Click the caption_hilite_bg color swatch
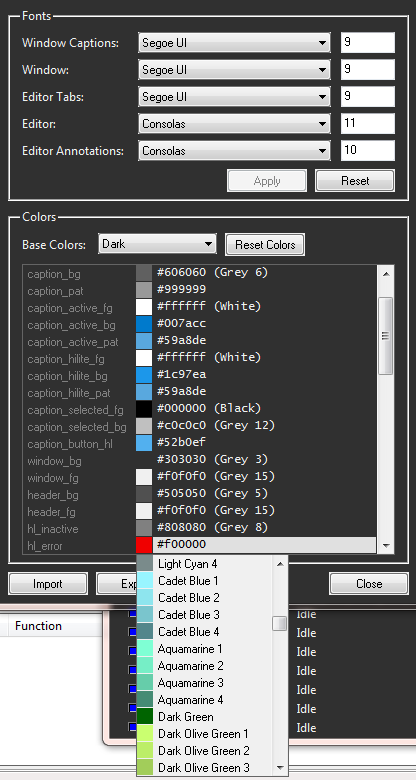 click(x=144, y=375)
